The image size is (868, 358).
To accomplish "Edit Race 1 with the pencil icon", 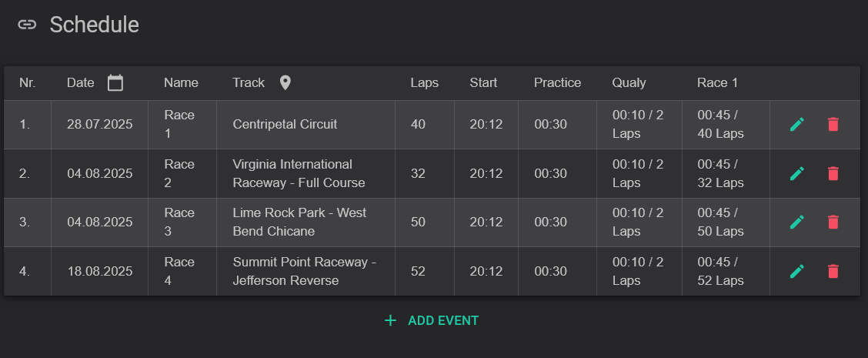I will tap(796, 124).
